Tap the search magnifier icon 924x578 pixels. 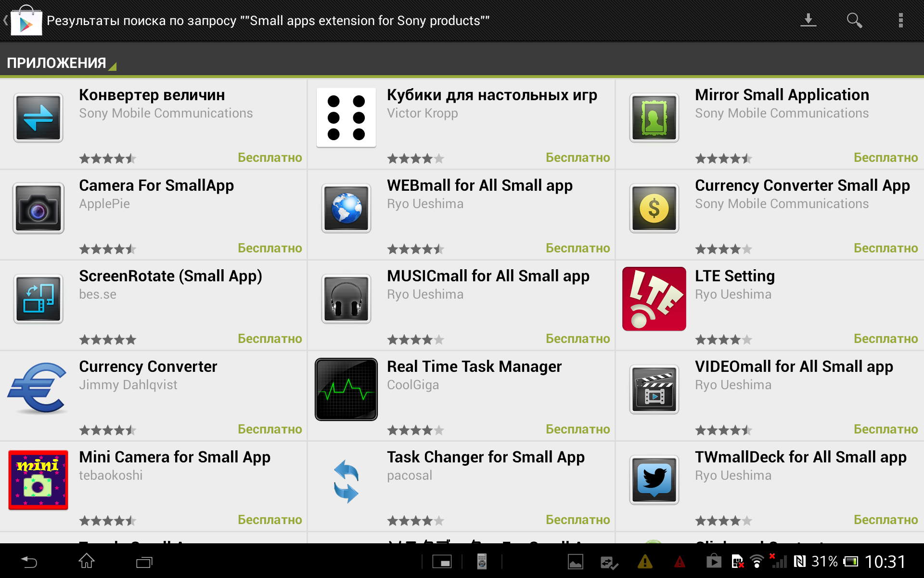pyautogui.click(x=854, y=20)
